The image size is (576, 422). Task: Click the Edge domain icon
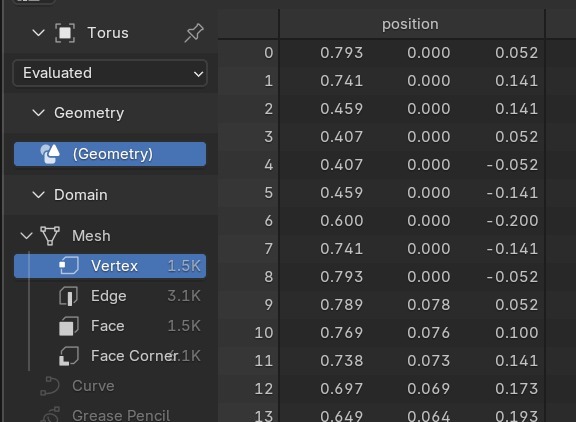(69, 296)
